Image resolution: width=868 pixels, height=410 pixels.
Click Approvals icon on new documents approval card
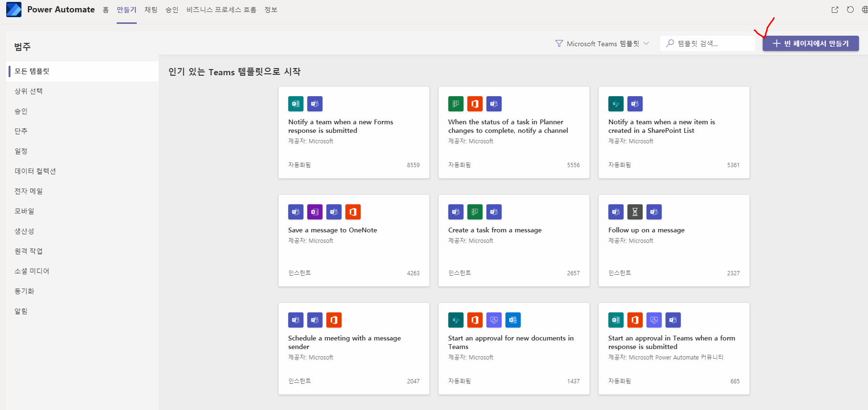494,320
